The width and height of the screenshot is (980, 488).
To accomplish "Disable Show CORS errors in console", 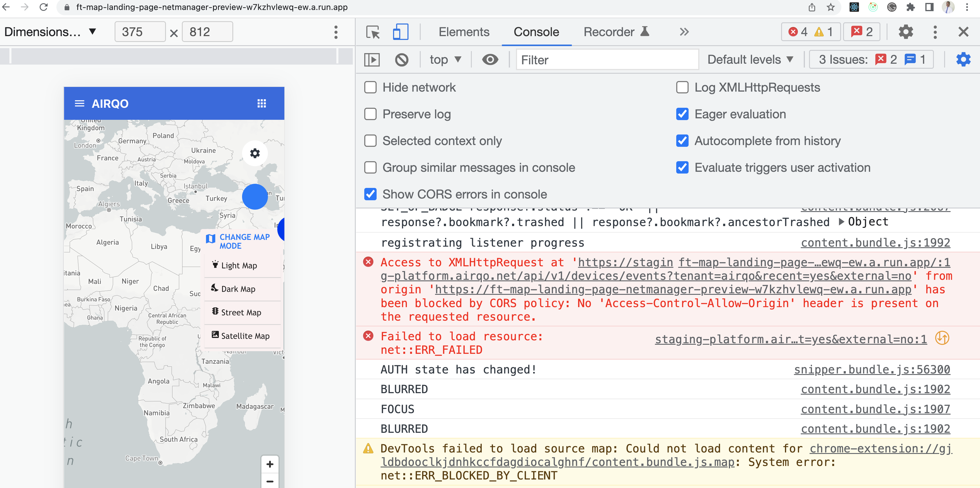I will (x=370, y=194).
